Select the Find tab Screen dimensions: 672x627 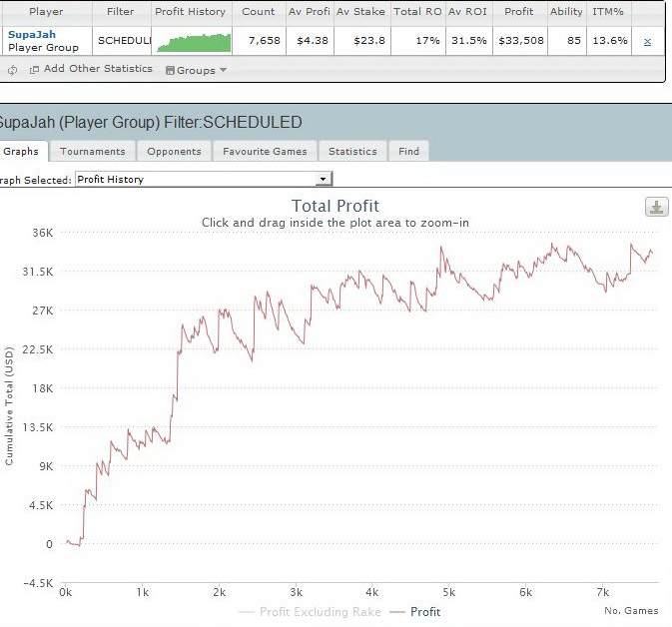[408, 152]
